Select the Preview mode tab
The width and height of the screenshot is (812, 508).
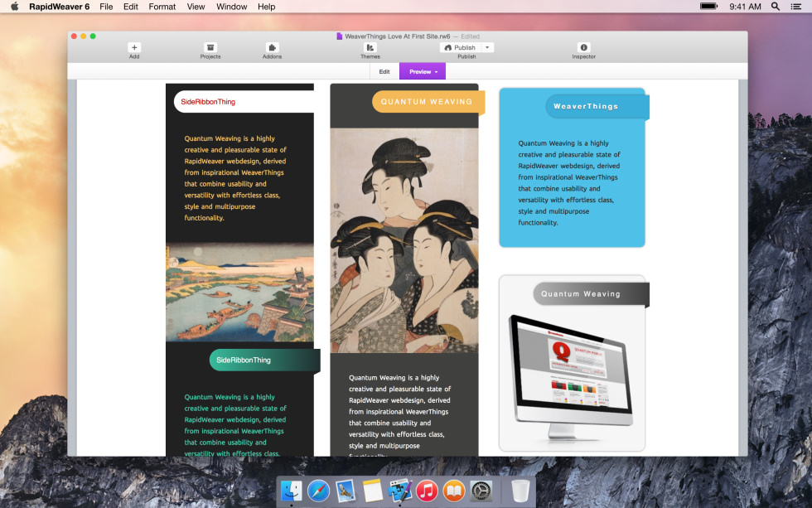(423, 71)
